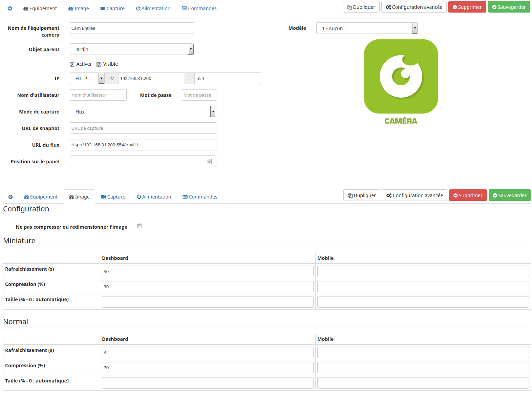Click the IP address field
The width and height of the screenshot is (532, 394).
151,78
